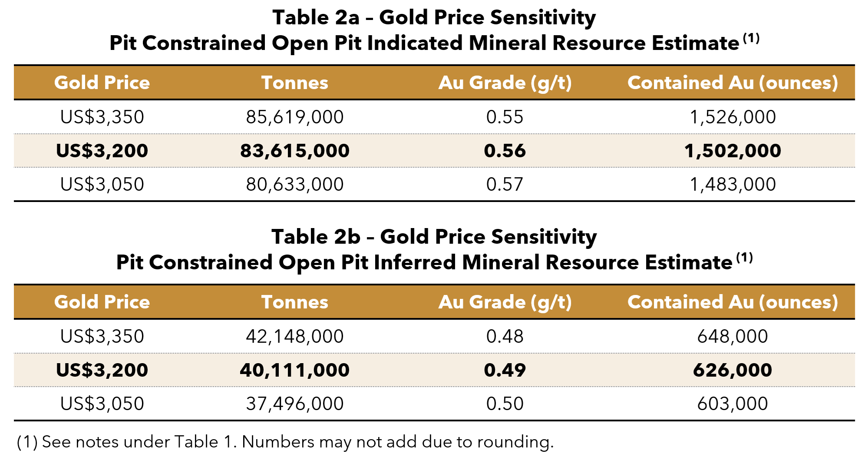Select the Tonnes header in the Indicated table
This screenshot has height=457, width=868.
(x=295, y=83)
